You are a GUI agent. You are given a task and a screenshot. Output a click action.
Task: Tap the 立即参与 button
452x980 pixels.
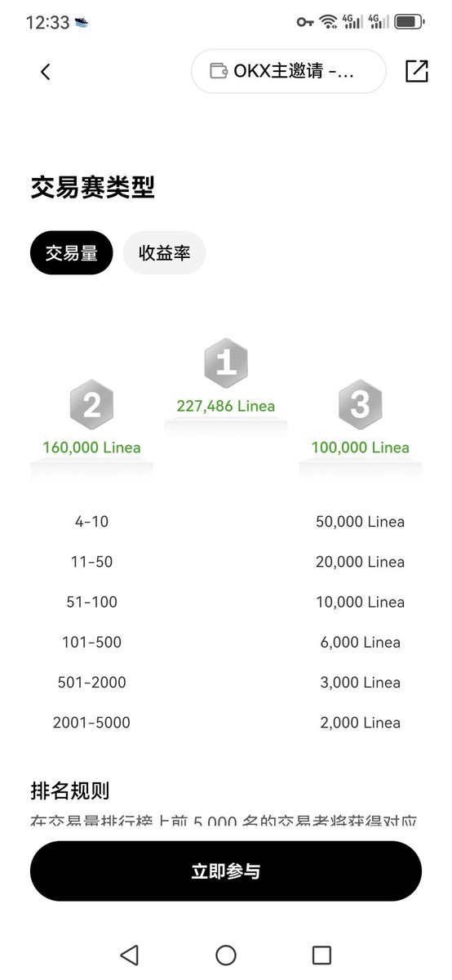click(x=226, y=871)
